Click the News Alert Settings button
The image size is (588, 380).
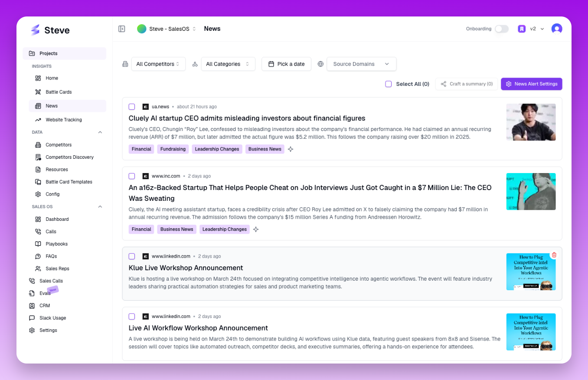(531, 84)
